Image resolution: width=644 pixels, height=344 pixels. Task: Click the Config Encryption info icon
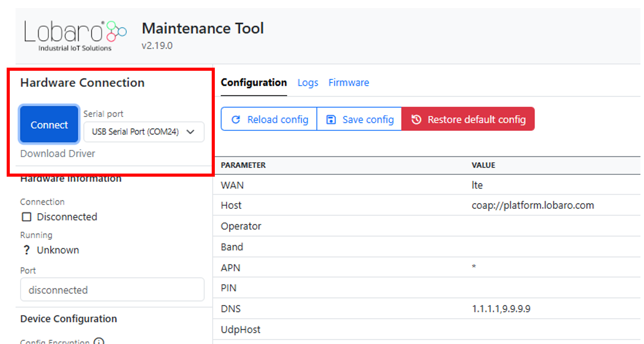click(99, 342)
